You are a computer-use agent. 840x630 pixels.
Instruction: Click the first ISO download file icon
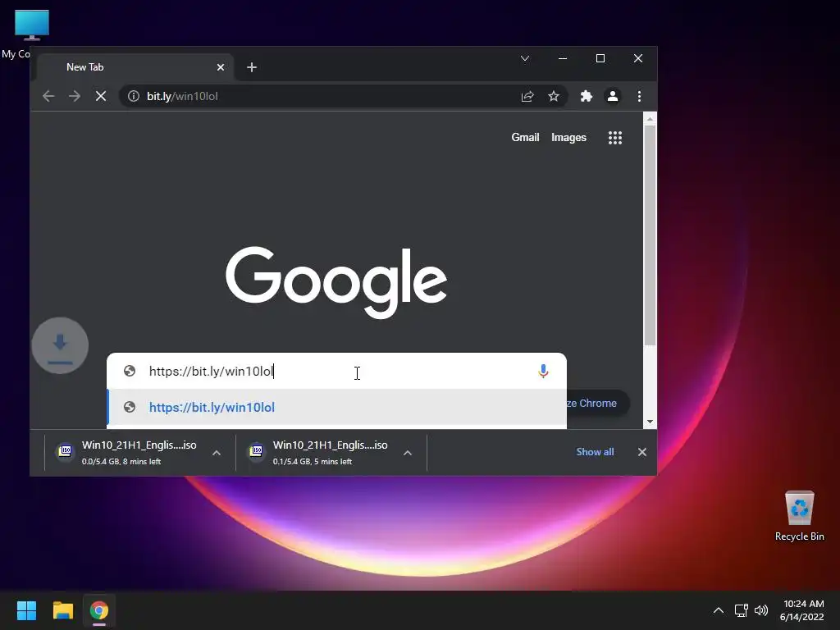point(65,452)
